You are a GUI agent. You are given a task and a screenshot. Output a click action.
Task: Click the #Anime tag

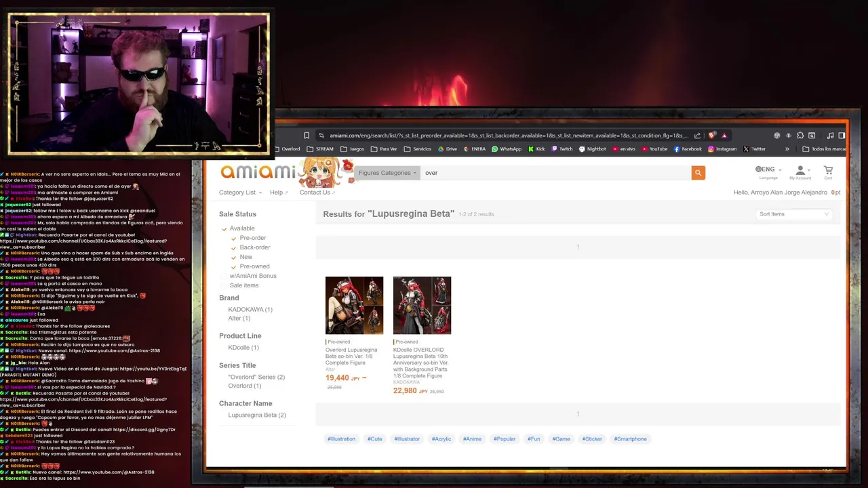472,439
